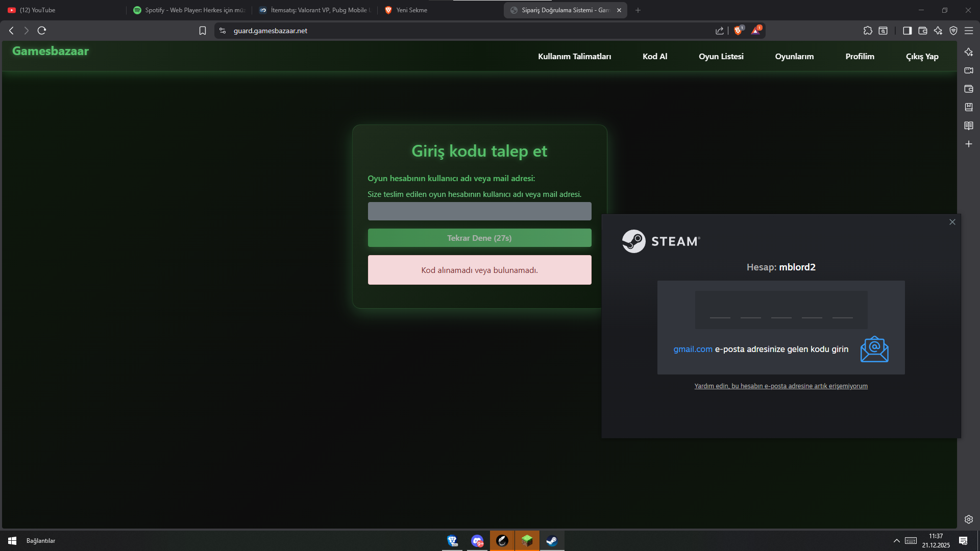Add a new item to the sidebar

point(969,144)
